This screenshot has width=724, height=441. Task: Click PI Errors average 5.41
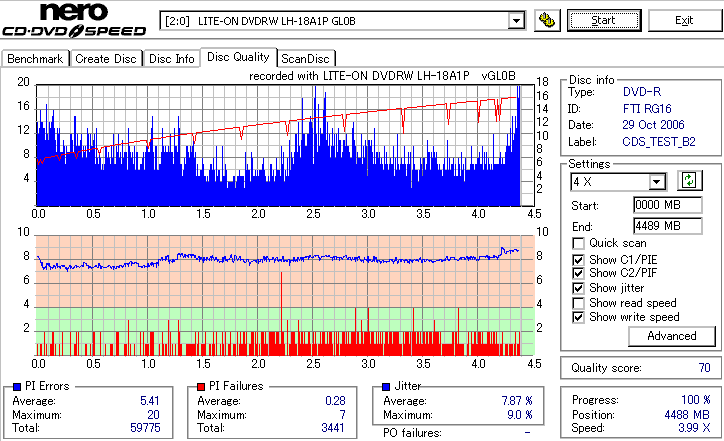[x=150, y=401]
